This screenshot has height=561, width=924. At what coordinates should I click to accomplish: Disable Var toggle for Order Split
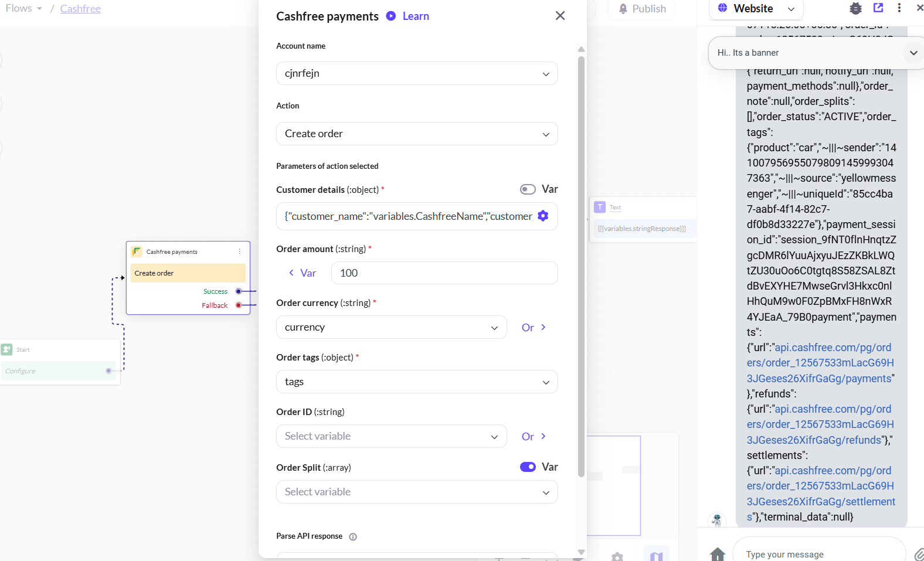[x=528, y=467]
